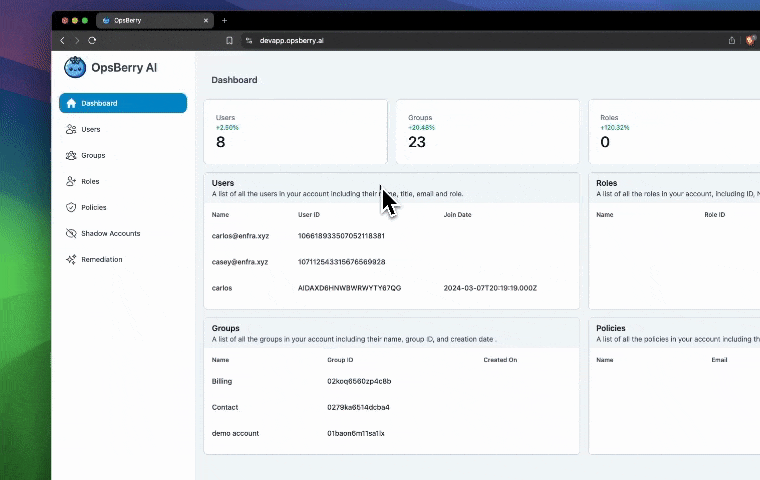Click the Roles add-person icon in sidebar
760x480 pixels.
coord(71,181)
